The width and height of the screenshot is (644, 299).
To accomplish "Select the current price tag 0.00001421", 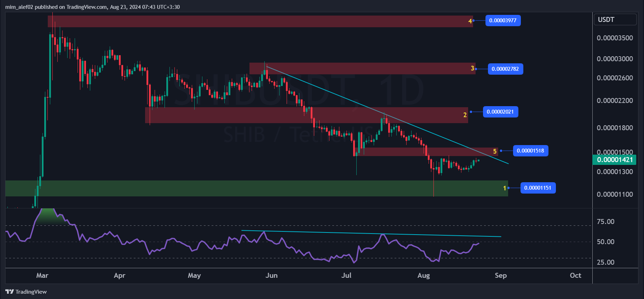I will tap(615, 160).
